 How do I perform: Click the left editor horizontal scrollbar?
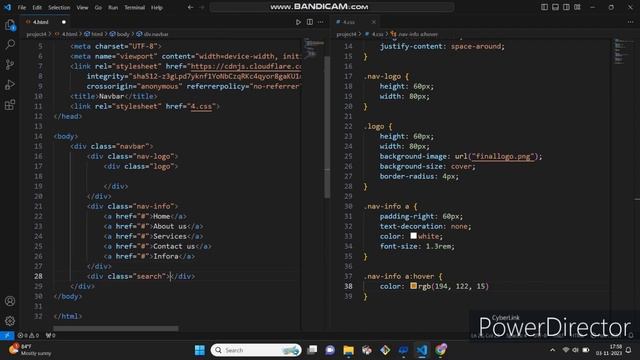[116, 328]
